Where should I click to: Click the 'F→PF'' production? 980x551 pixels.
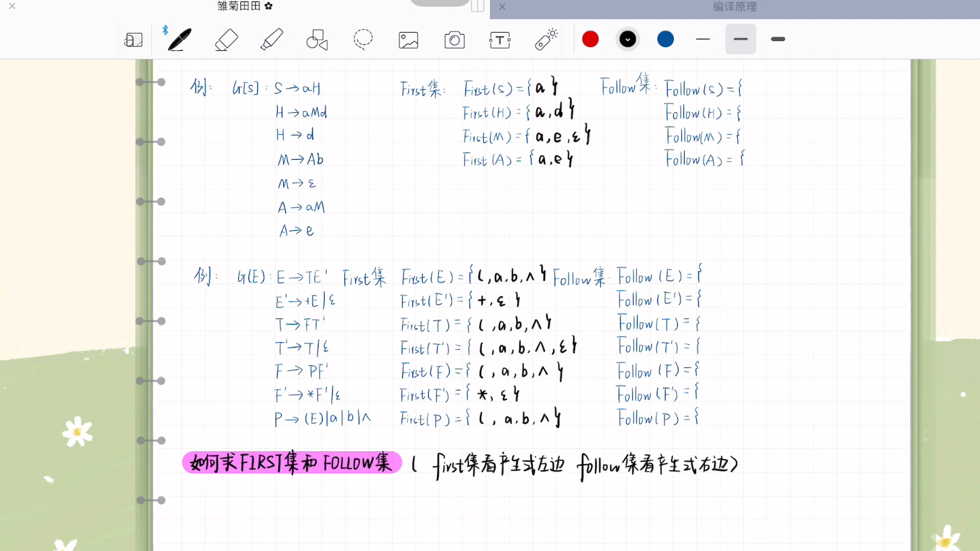(302, 371)
